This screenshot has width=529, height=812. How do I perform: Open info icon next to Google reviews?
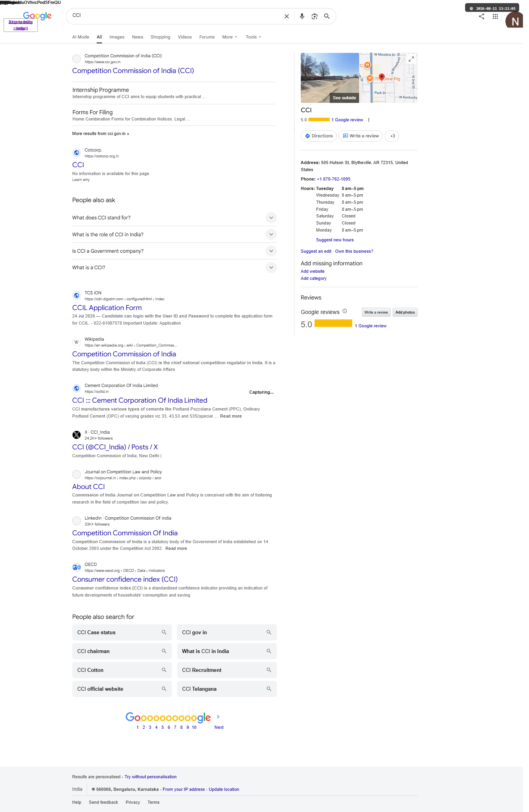click(x=345, y=311)
